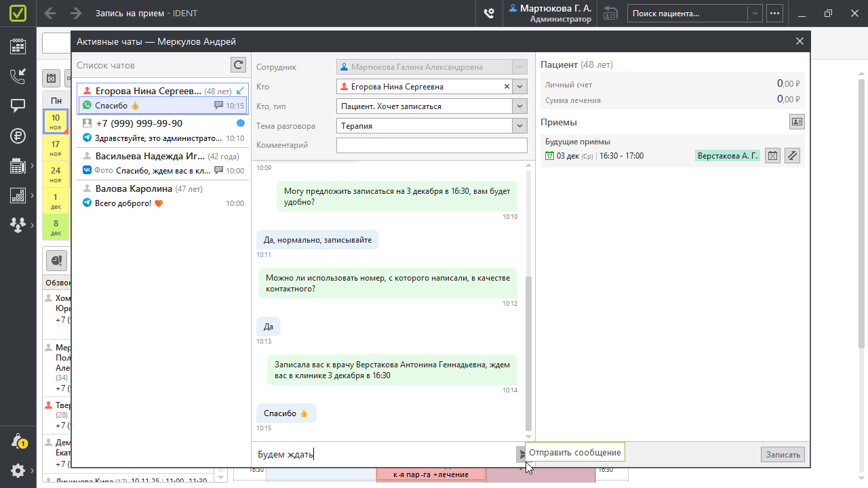868x488 pixels.
Task: Open the three-dots menu near patient search
Action: [x=775, y=13]
